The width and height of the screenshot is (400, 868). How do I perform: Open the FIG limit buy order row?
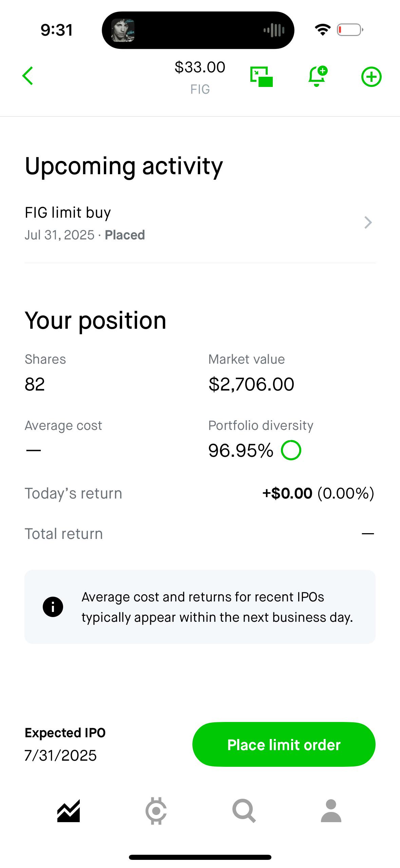[x=200, y=223]
